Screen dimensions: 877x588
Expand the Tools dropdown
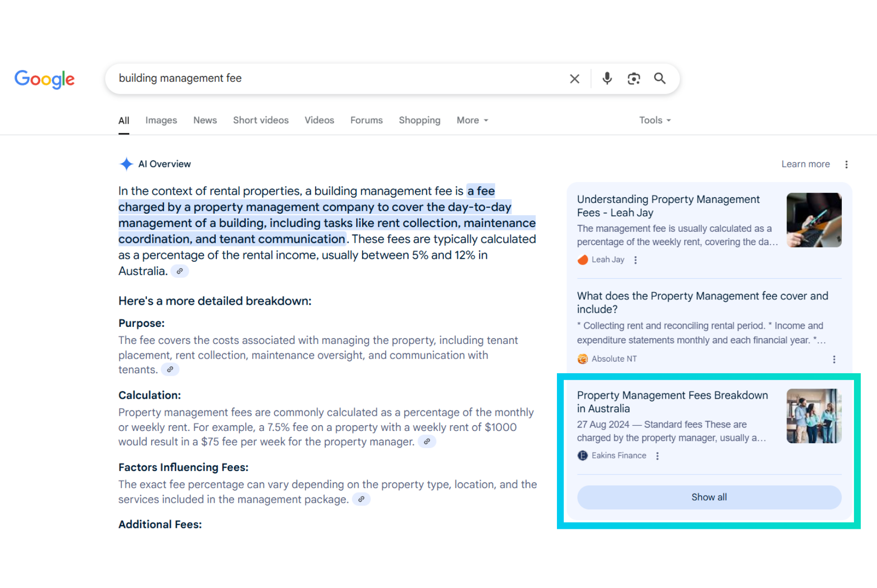pos(654,120)
